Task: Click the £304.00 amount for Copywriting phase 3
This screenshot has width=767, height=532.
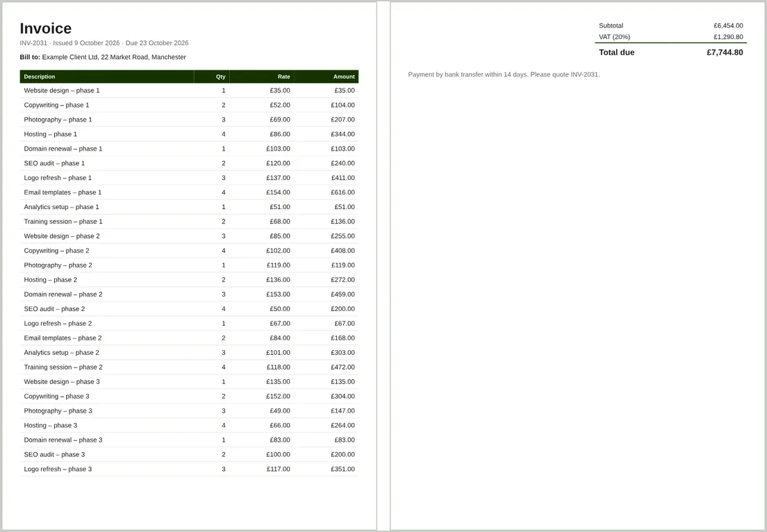Action: [x=343, y=397]
